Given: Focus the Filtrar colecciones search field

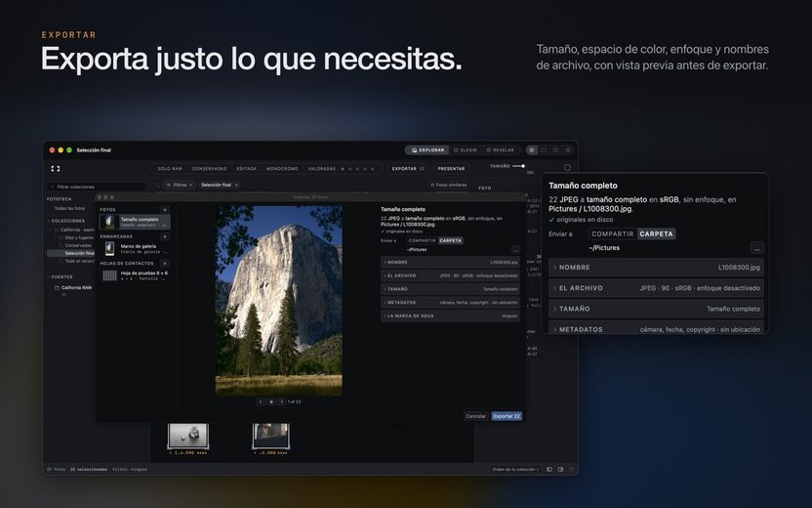Looking at the screenshot, I should pyautogui.click(x=97, y=187).
